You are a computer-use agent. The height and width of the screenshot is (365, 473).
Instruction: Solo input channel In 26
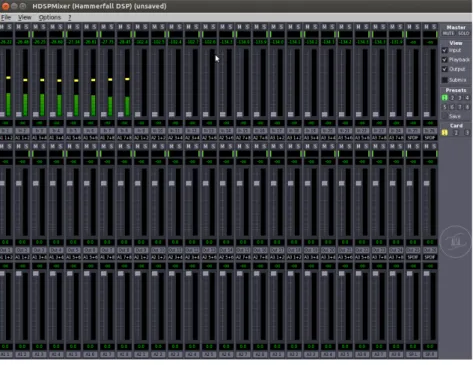pyautogui.click(x=434, y=27)
